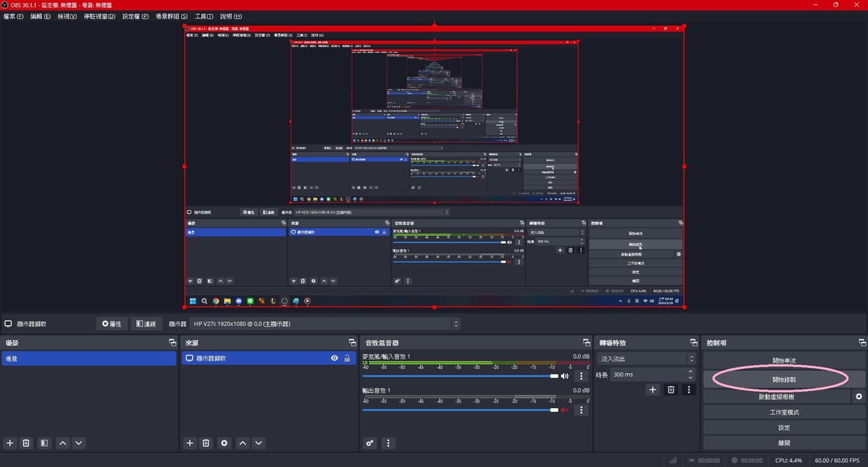Hide the 顯示器擷取 source via eye icon

coord(334,358)
